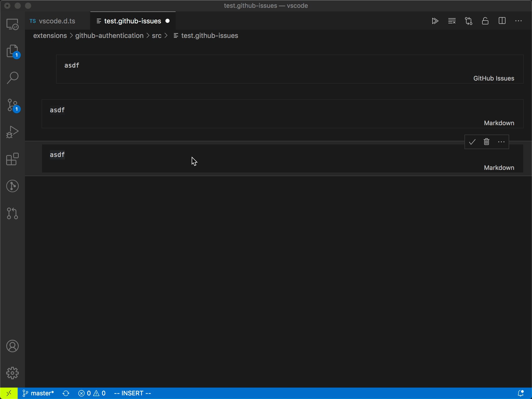Toggle the editor lock icon
The width and height of the screenshot is (532, 399).
pos(485,21)
